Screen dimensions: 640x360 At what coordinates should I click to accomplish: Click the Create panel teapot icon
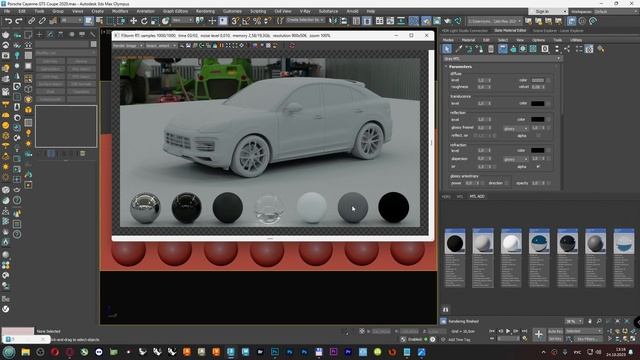tap(6, 35)
